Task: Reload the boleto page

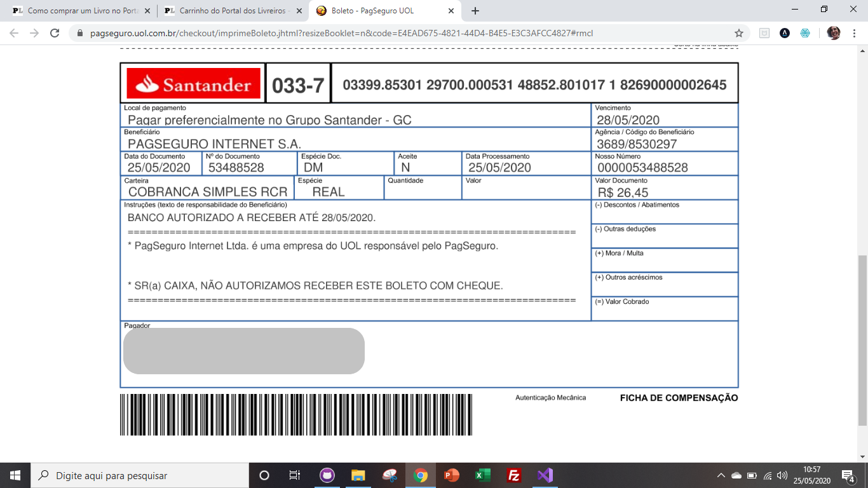Action: tap(55, 33)
